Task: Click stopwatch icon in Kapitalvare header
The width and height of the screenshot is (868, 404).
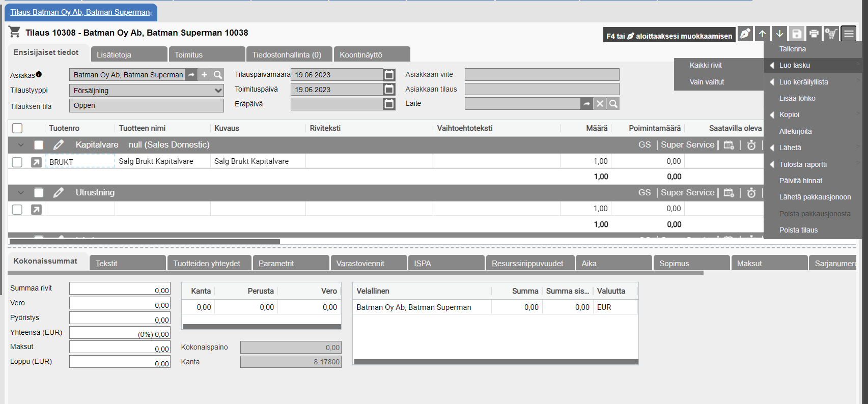Action: coord(751,145)
